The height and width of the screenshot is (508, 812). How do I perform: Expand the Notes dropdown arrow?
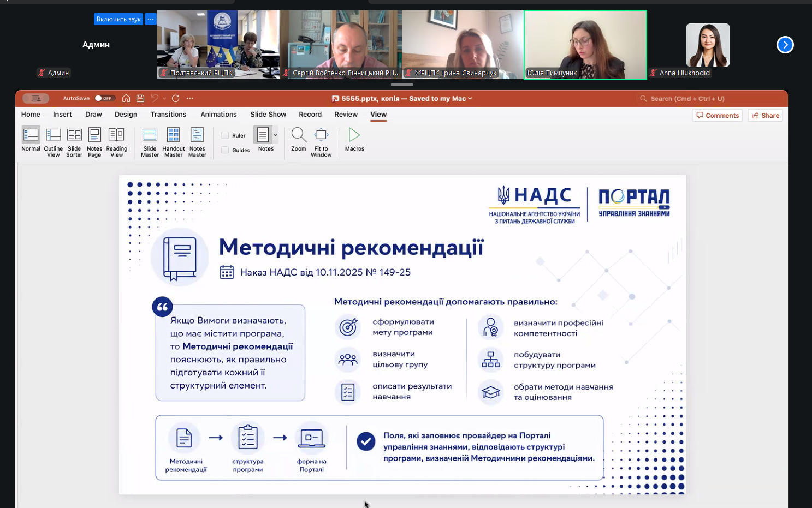(276, 135)
